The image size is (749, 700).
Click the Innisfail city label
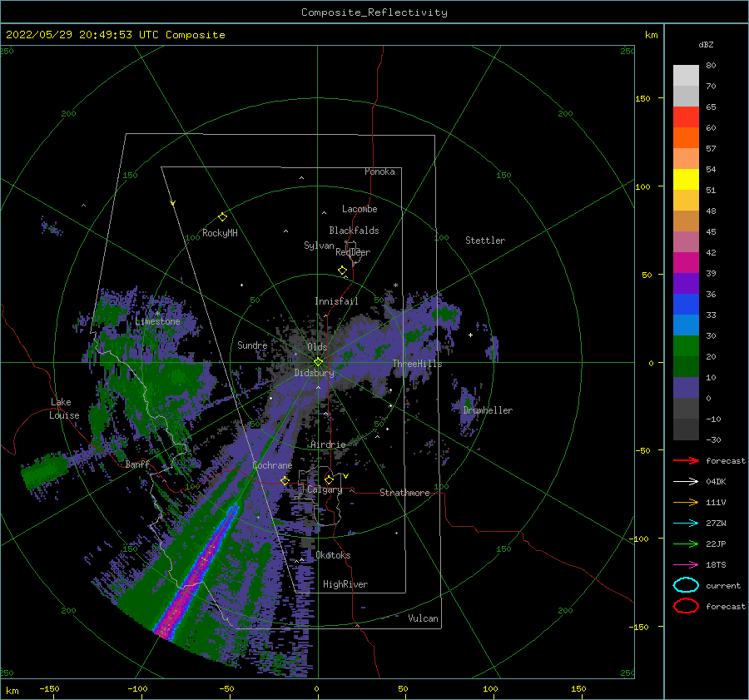coord(336,301)
